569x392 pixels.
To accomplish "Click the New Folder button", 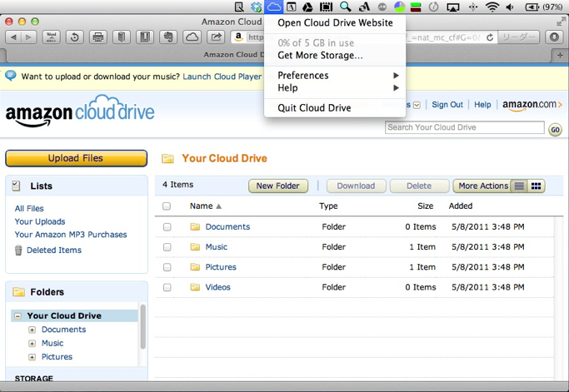I will coord(278,186).
